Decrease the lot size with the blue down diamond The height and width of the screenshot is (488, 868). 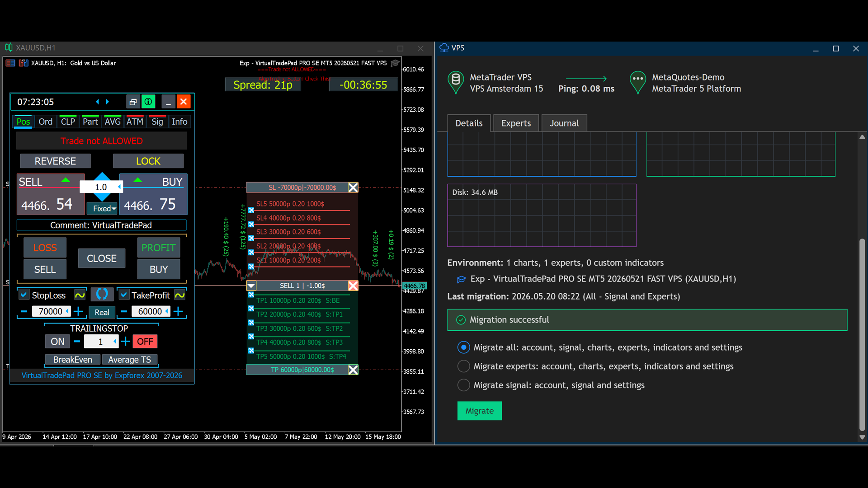click(x=102, y=197)
